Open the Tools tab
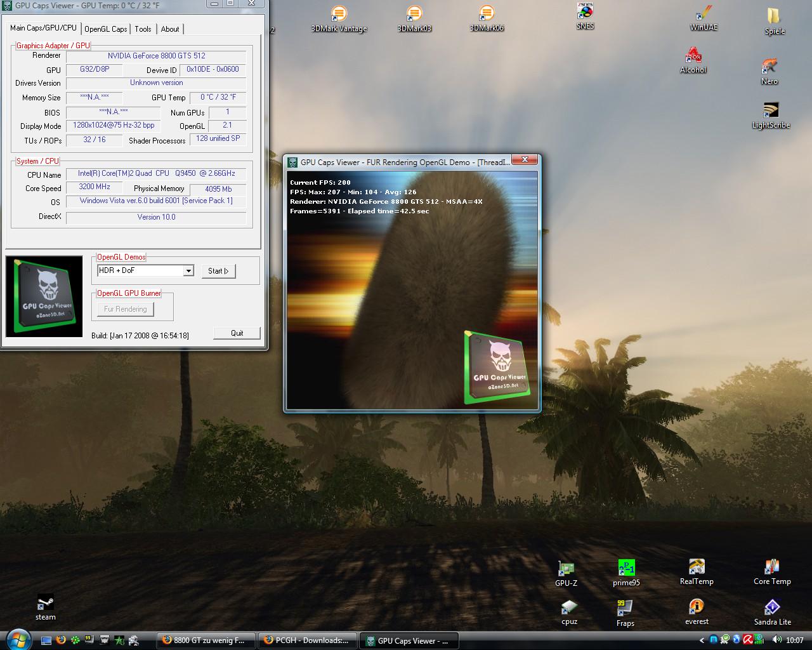The image size is (812, 650). [143, 29]
